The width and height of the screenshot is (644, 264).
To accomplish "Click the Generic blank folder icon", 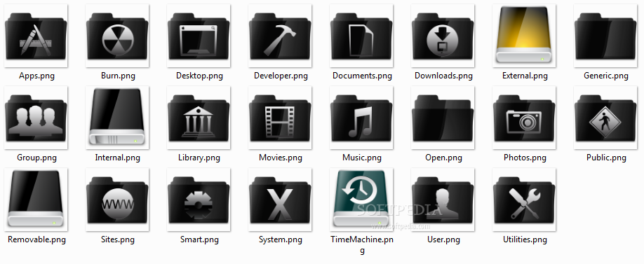I will 605,36.
